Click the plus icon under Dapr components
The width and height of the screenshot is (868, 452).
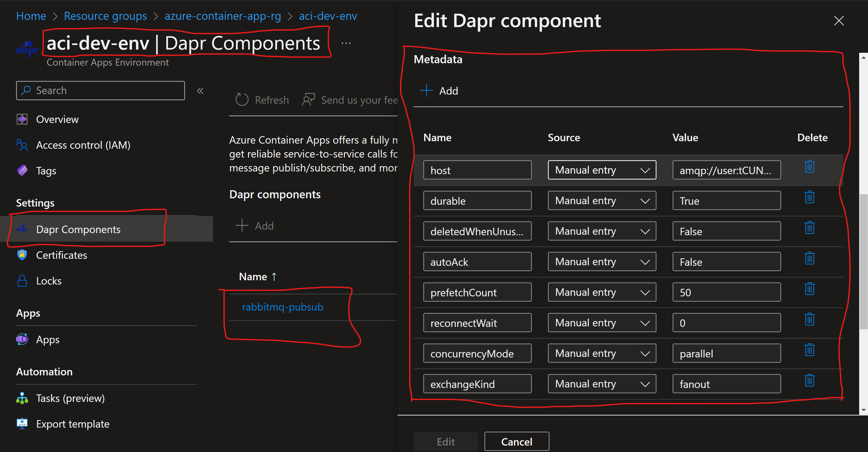[242, 226]
